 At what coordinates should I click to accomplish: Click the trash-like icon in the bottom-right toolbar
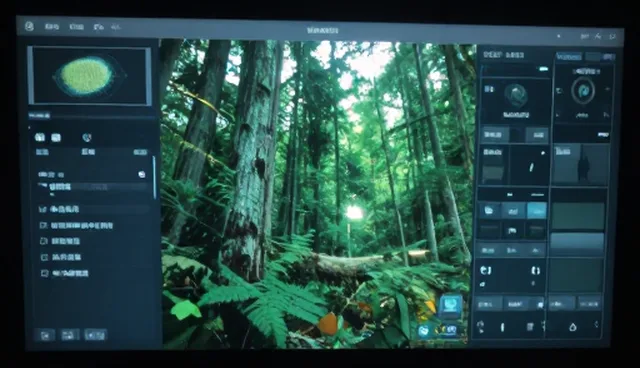[x=530, y=326]
